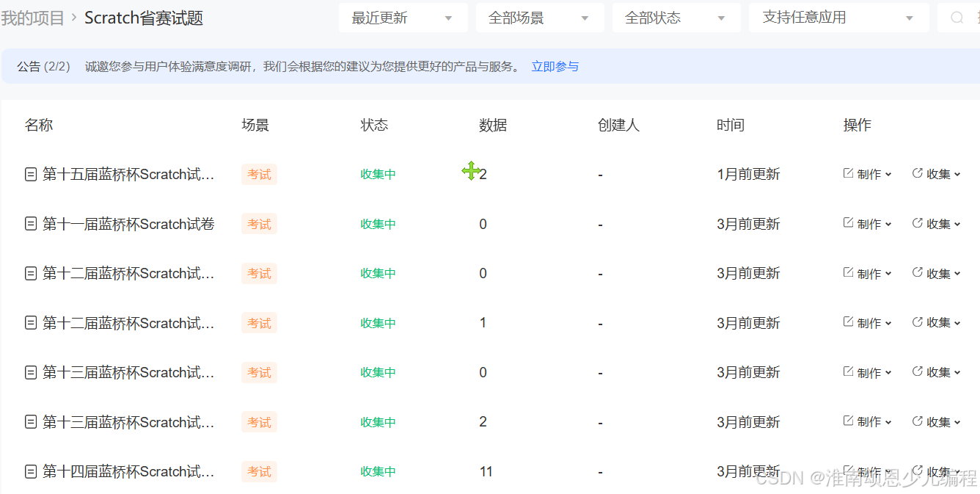The height and width of the screenshot is (494, 980).
Task: Click the document icon of 第十五届蓝桥杯Scratch row
Action: (x=31, y=175)
